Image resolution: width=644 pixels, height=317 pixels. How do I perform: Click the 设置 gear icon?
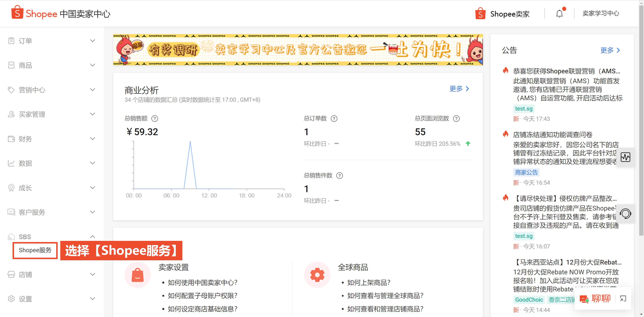click(11, 299)
